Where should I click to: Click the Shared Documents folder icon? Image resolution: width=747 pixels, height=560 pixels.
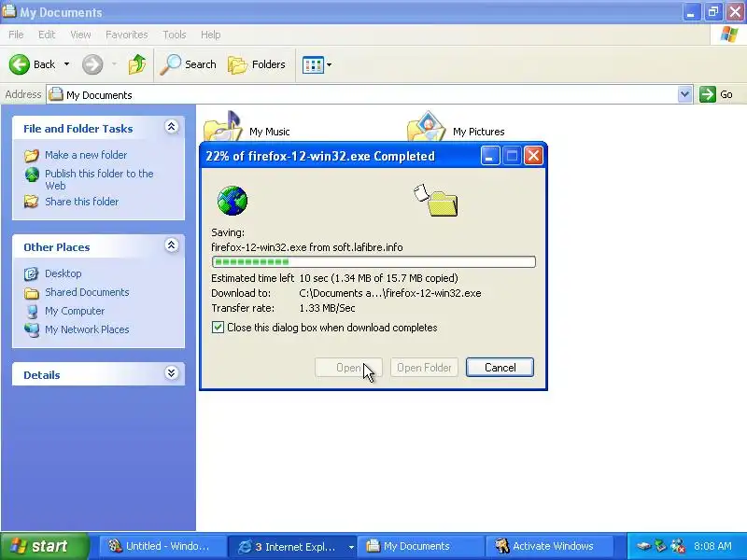click(32, 293)
